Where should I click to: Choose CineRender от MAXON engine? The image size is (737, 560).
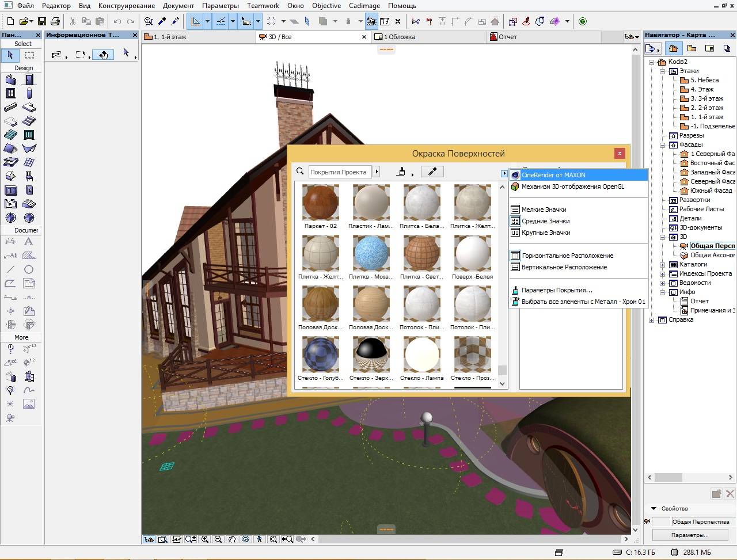(579, 175)
